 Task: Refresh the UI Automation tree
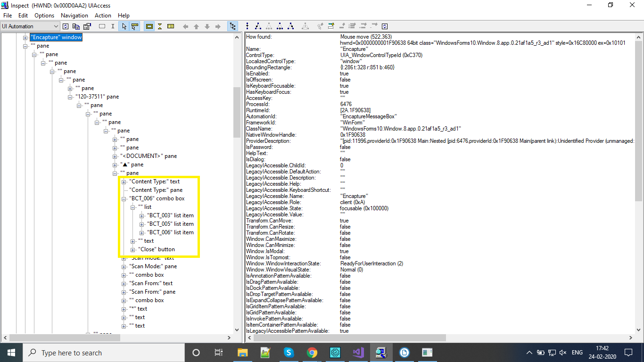[66, 26]
